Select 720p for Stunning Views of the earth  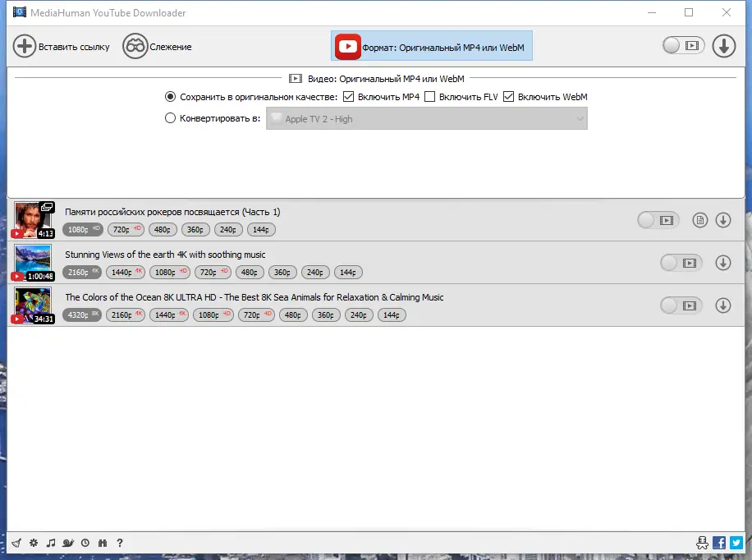coord(213,273)
